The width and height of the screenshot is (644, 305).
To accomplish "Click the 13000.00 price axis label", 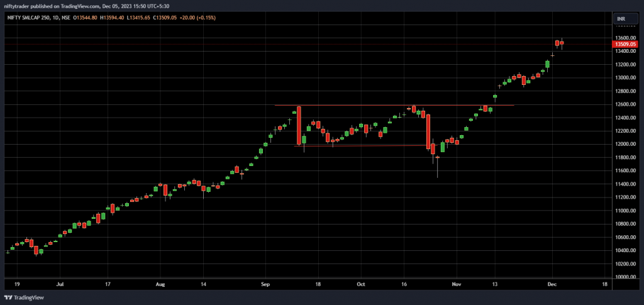I will coord(626,77).
